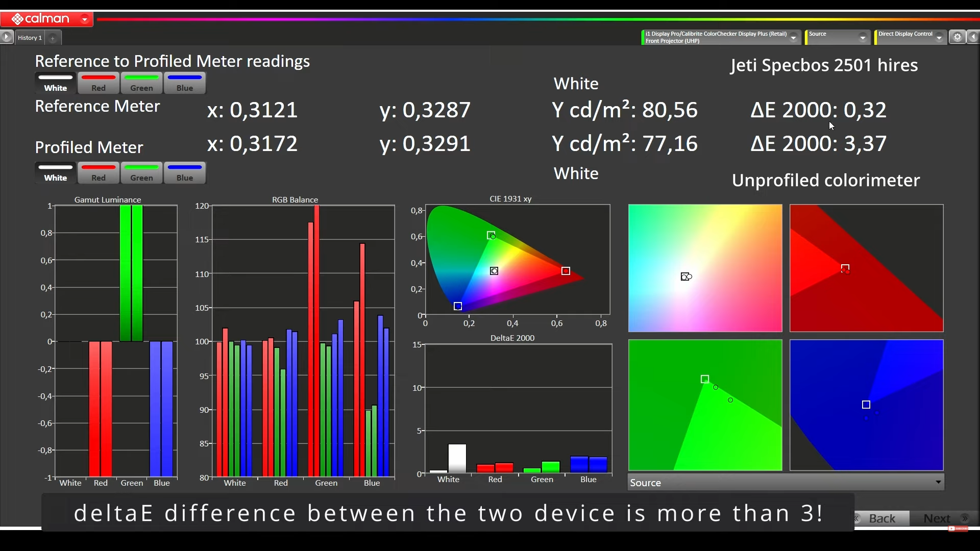Image resolution: width=980 pixels, height=551 pixels.
Task: Select Reference Meter Red reading button
Action: [99, 83]
